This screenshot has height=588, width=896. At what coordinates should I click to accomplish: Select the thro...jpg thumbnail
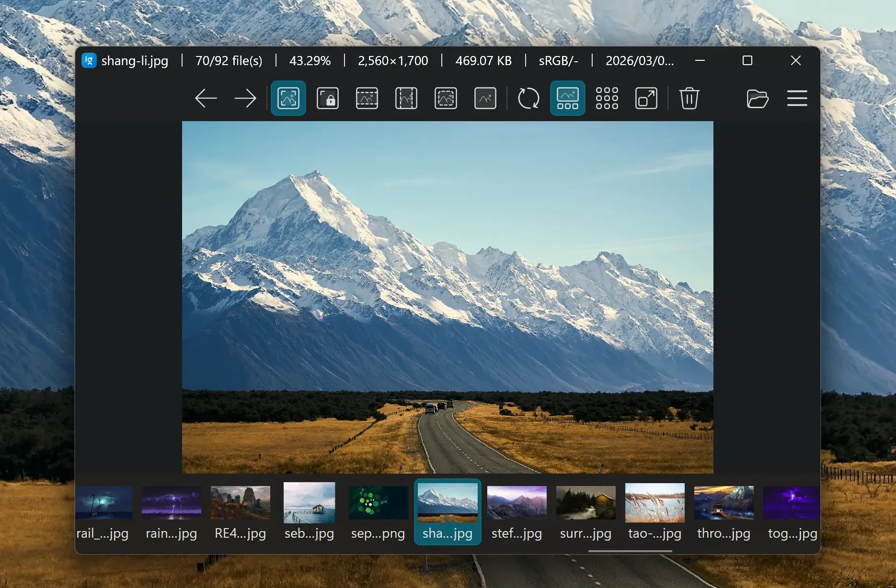pos(724,512)
